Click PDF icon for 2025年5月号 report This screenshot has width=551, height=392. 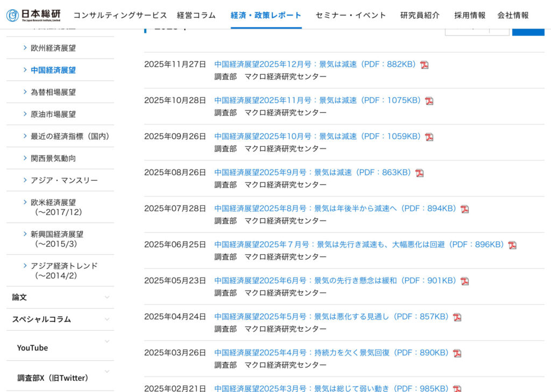pos(457,317)
